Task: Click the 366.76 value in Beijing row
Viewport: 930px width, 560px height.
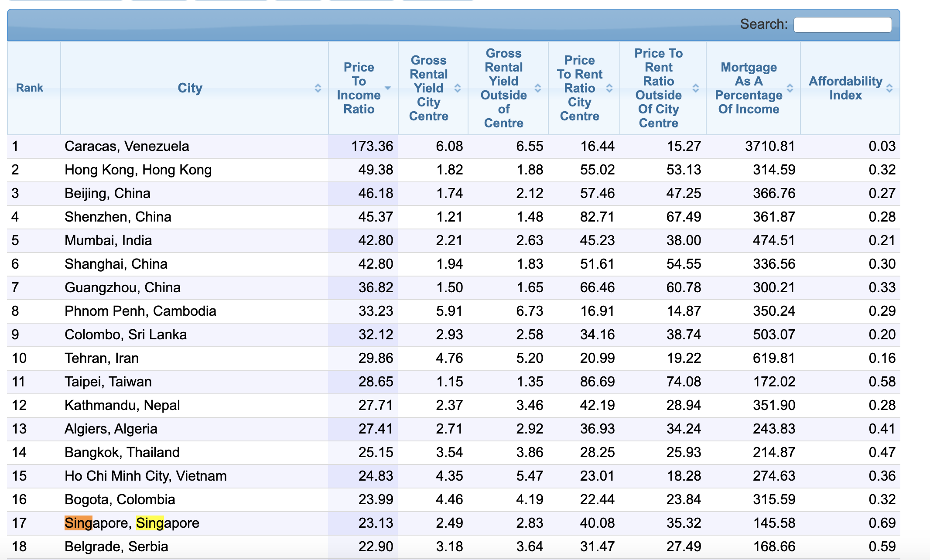Action: pyautogui.click(x=774, y=193)
